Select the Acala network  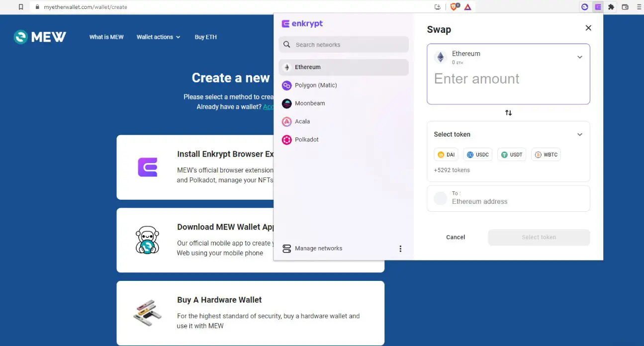tap(344, 121)
